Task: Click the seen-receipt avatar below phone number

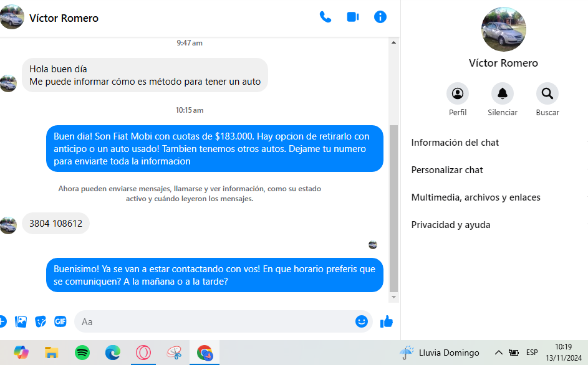Action: [373, 245]
